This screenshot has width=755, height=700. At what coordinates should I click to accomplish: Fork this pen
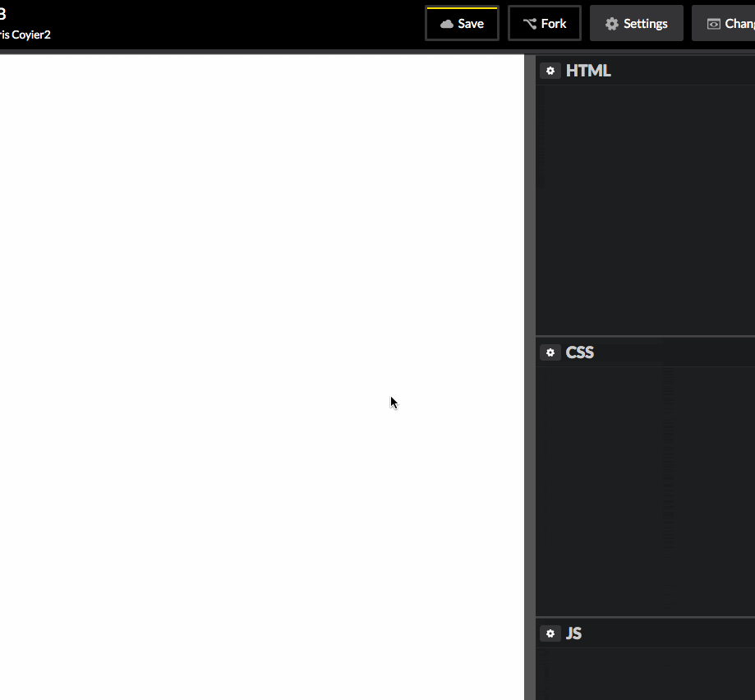(544, 23)
